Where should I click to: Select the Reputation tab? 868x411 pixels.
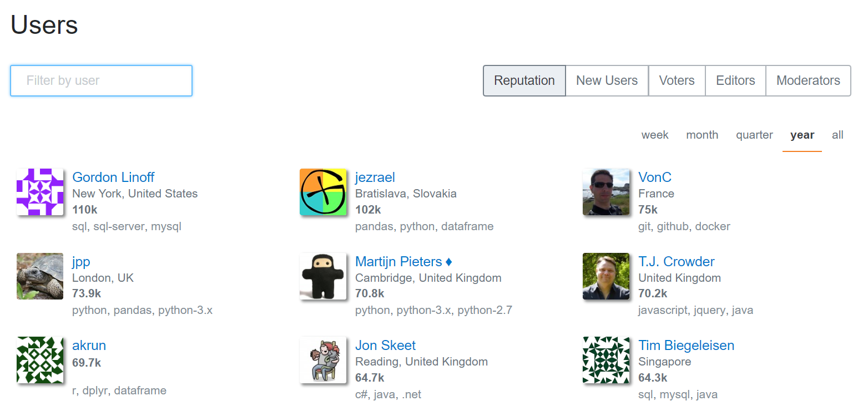[524, 80]
